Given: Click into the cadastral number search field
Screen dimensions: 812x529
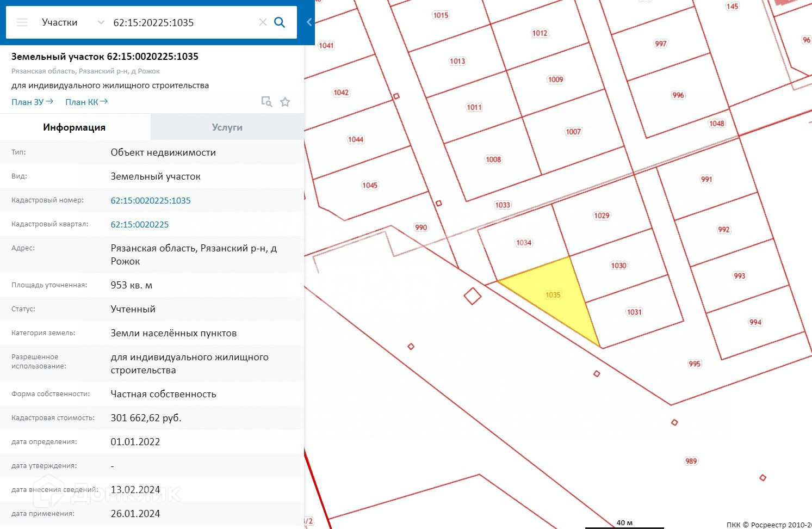Looking at the screenshot, I should [x=183, y=22].
